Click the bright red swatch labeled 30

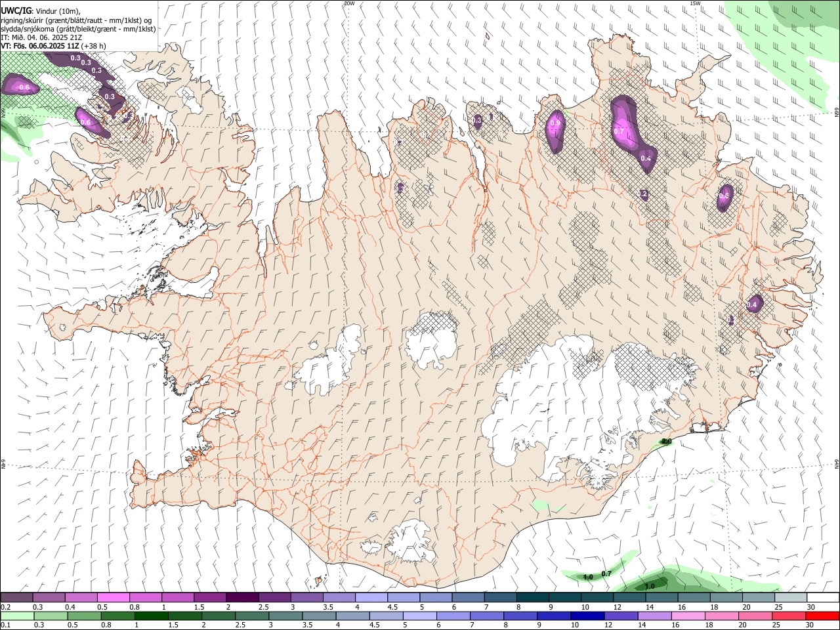(823, 616)
